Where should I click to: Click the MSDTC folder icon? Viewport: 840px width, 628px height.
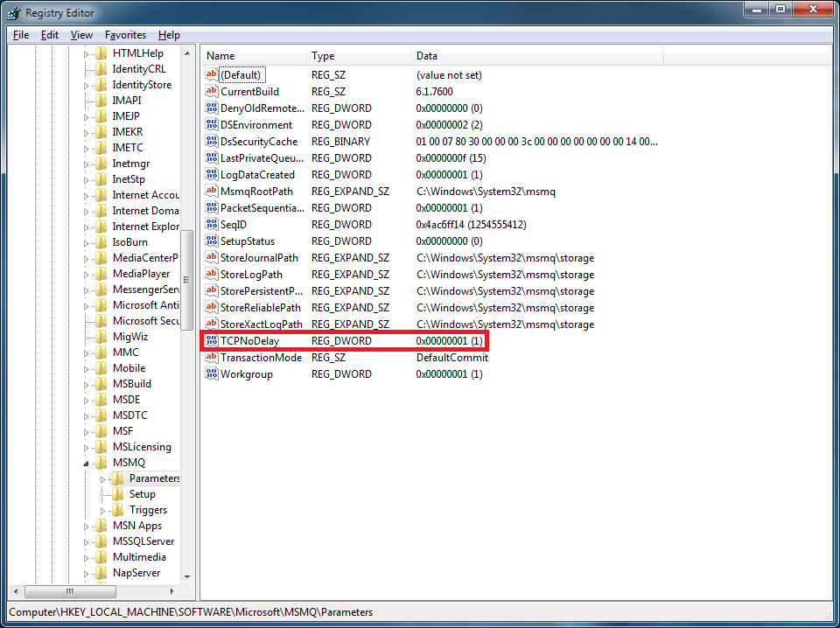tap(101, 415)
